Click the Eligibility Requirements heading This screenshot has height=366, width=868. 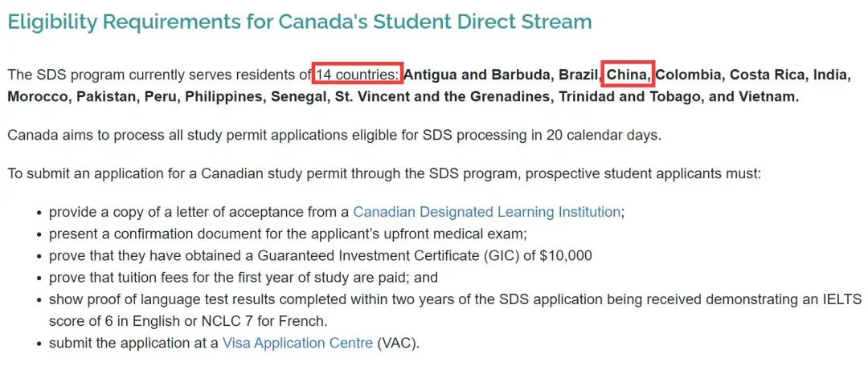(300, 22)
